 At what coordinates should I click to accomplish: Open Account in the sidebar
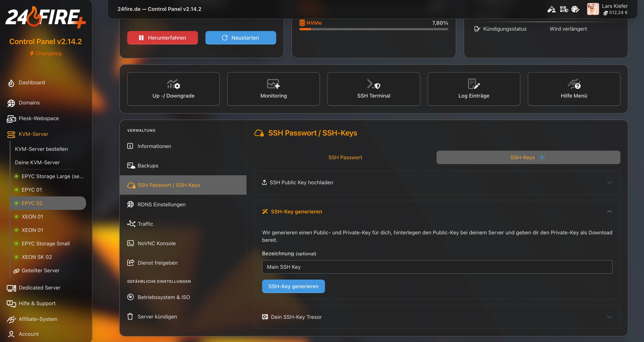coord(28,334)
